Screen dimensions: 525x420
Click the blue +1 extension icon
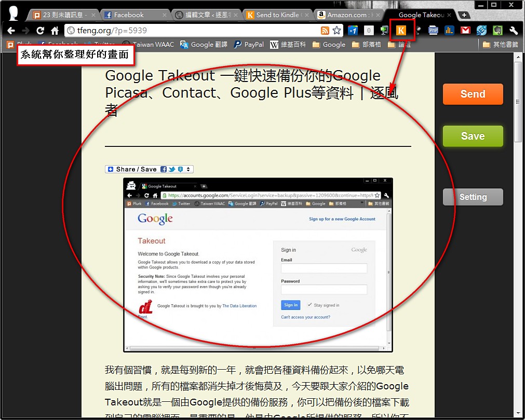(x=353, y=31)
